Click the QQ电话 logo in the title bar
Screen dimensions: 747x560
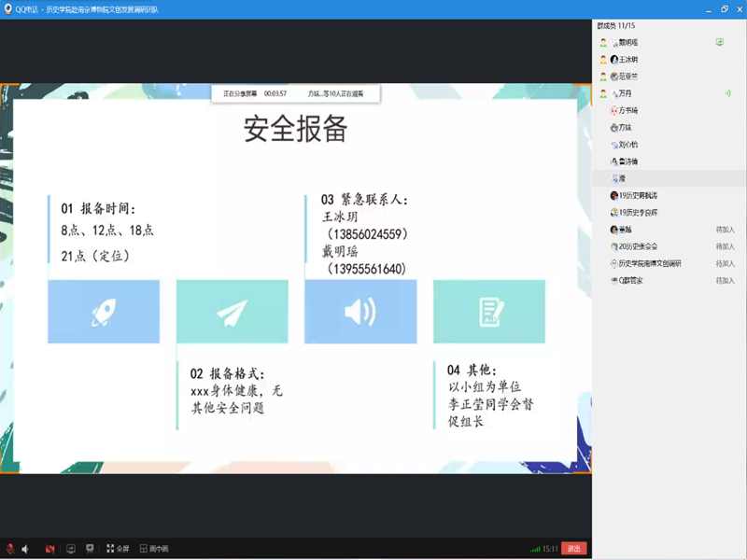point(8,8)
